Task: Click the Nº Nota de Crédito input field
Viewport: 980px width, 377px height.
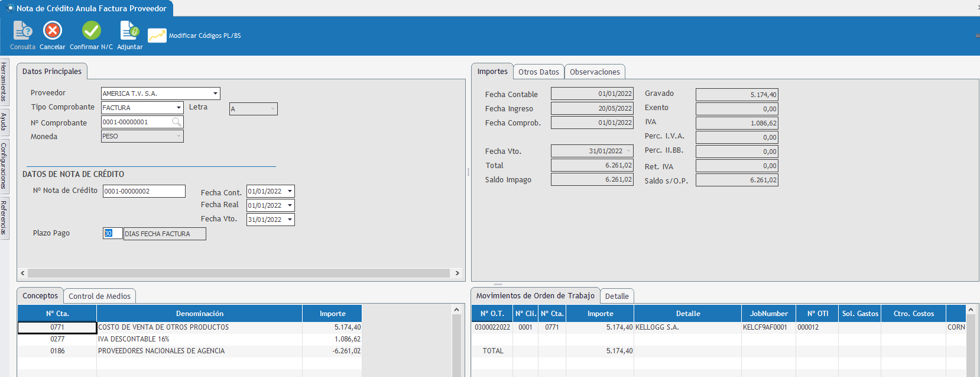Action: coord(144,191)
